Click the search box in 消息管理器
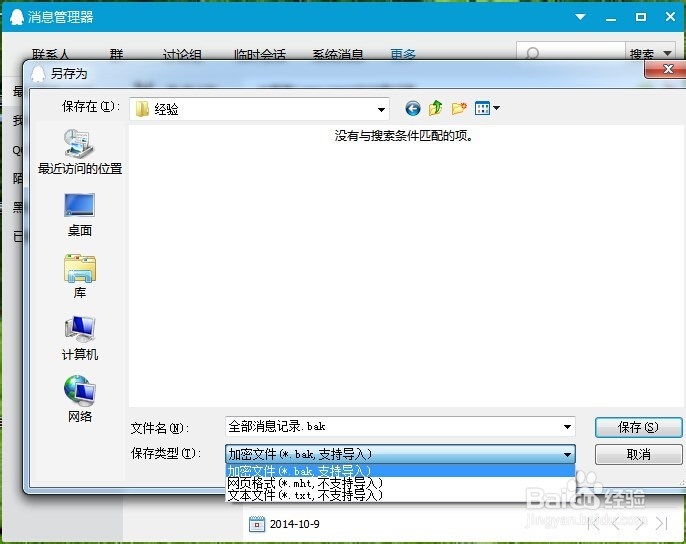Image resolution: width=686 pixels, height=544 pixels. click(570, 53)
